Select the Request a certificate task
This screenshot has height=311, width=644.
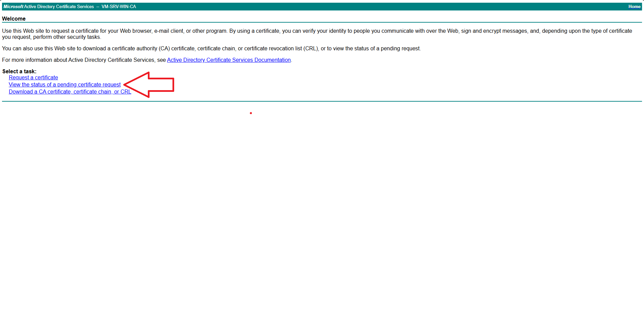(x=33, y=77)
